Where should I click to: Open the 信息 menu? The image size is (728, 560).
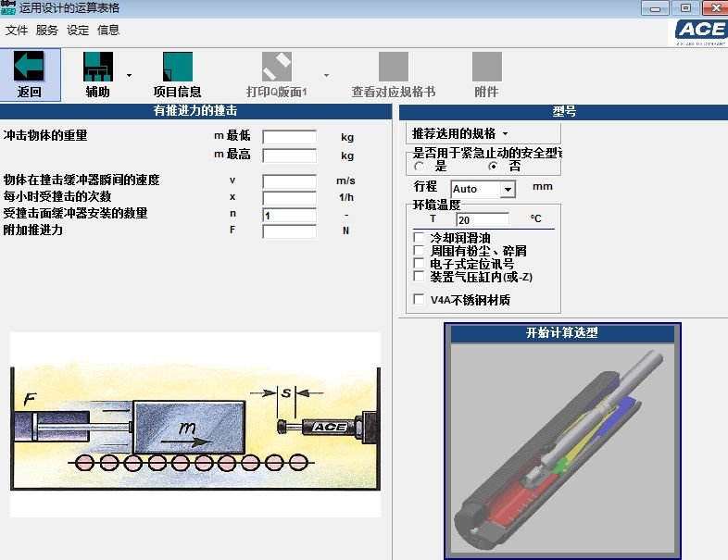(x=108, y=31)
